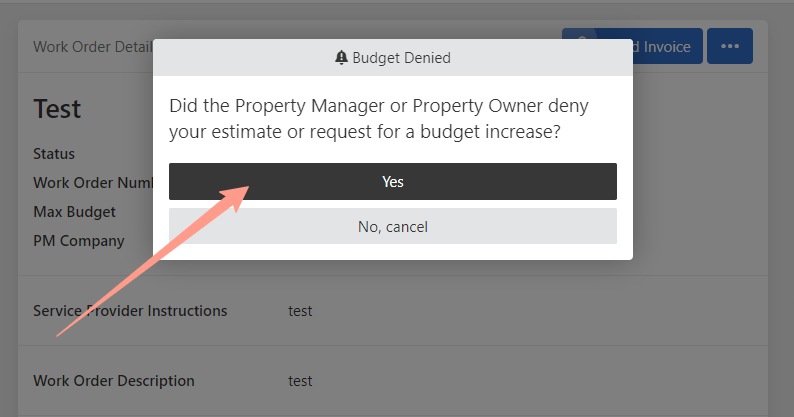Click the Work Order Description value test
Screen dimensions: 794x417
pos(300,381)
